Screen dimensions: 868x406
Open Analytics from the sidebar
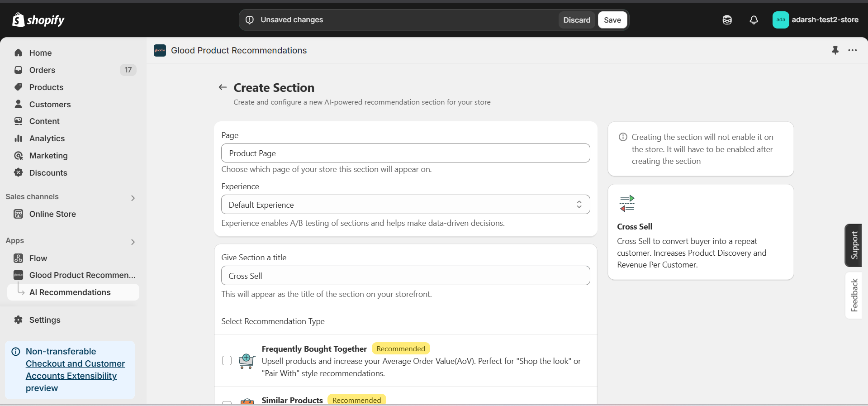click(47, 139)
